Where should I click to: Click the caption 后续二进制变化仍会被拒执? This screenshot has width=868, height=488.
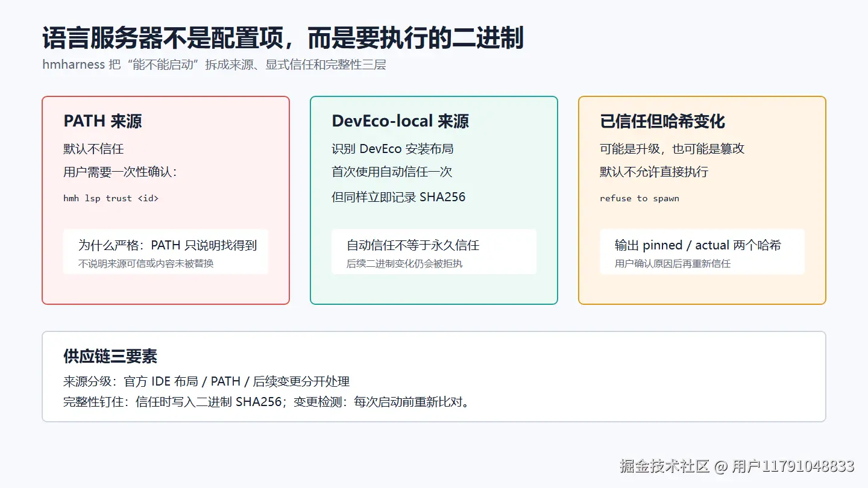404,263
